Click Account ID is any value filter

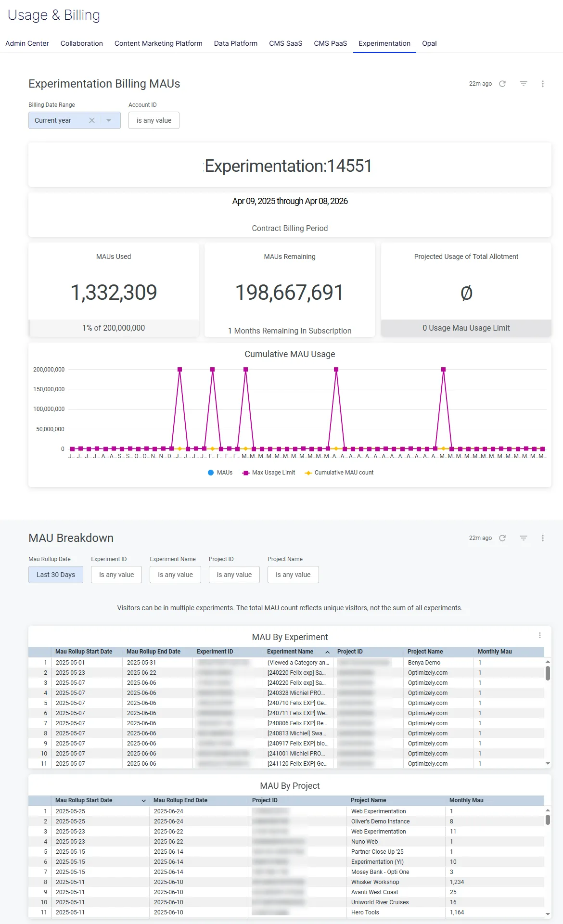(x=154, y=120)
